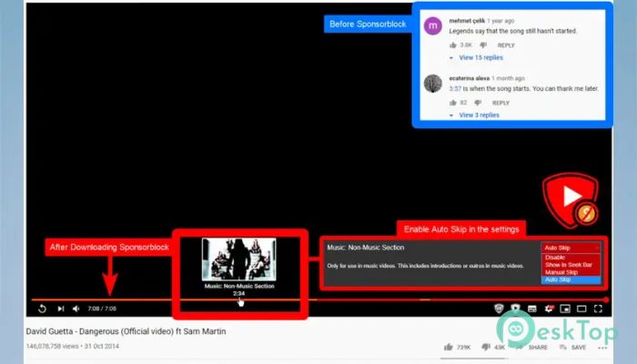
Task: Click the 739K like count
Action: tap(463, 348)
